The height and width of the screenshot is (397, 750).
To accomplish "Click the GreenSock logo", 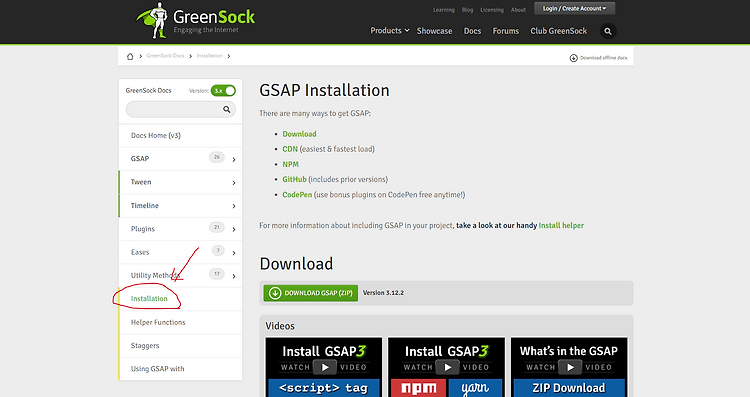I will coord(195,21).
